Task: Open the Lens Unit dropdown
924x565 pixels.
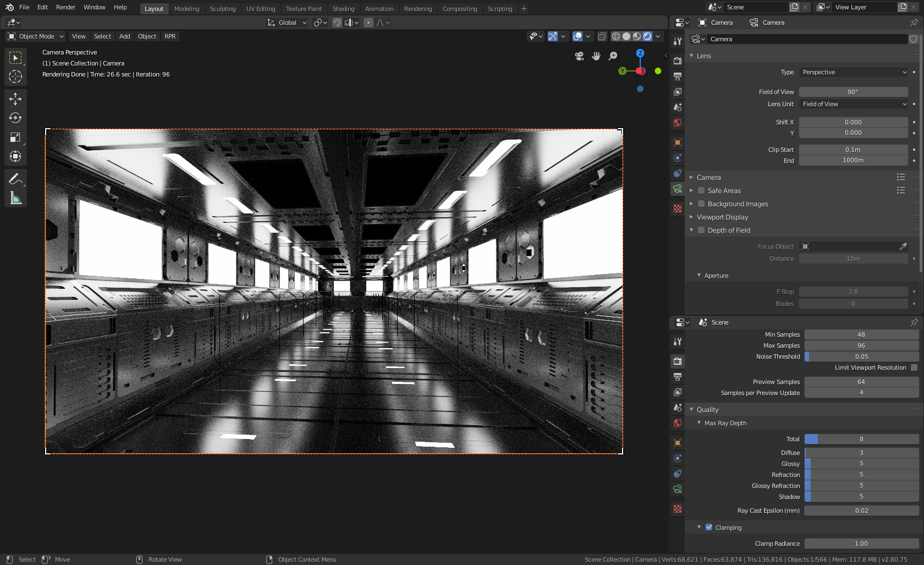Action: click(x=854, y=104)
